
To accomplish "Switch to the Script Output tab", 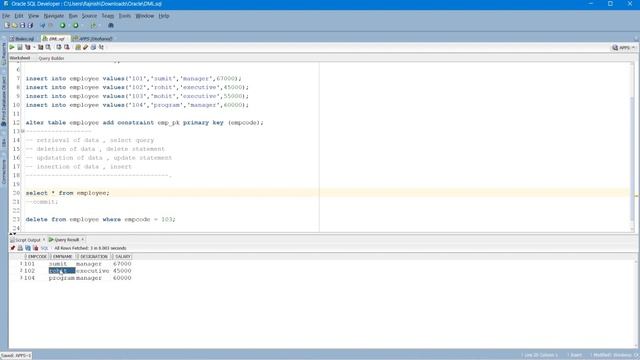I will 25,240.
